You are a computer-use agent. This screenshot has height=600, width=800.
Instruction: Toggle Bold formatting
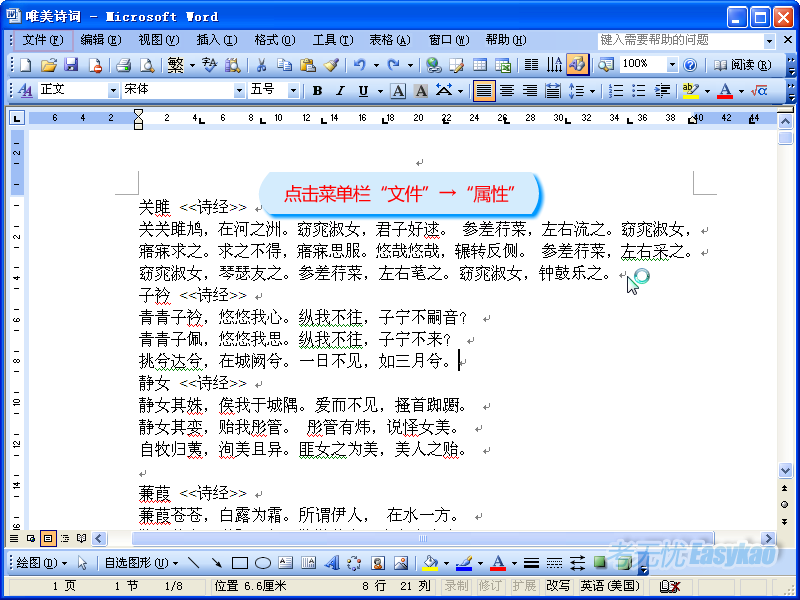(317, 91)
